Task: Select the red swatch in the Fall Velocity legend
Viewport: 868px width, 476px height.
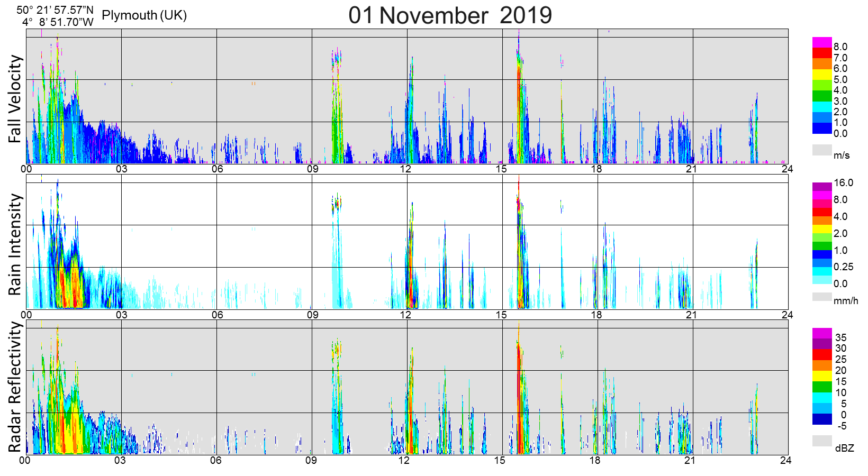Action: [822, 53]
